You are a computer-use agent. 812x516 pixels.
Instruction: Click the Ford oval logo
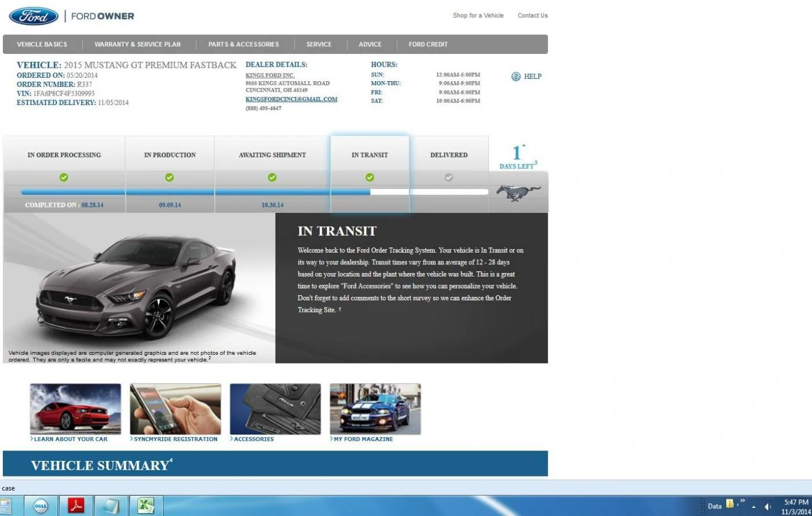(x=34, y=16)
